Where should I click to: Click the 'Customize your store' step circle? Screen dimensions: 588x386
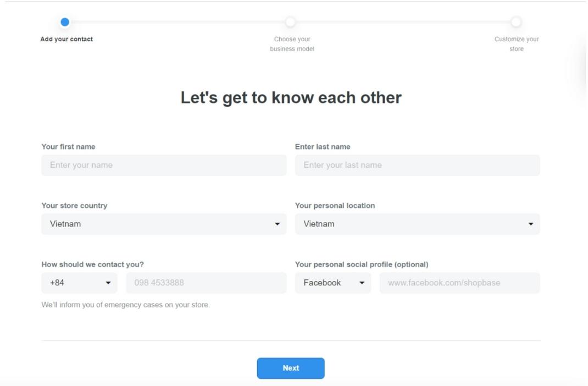tap(515, 22)
